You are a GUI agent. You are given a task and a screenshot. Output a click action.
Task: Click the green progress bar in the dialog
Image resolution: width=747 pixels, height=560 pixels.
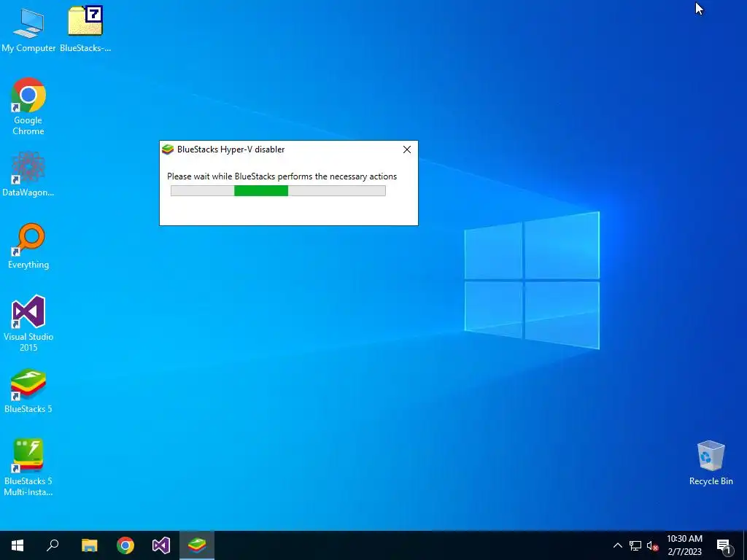tap(278, 191)
